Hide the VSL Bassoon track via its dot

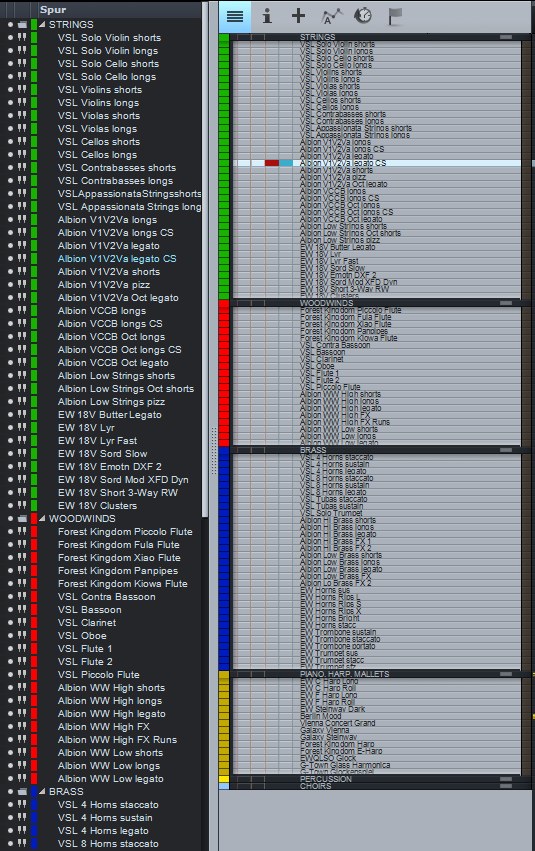pos(10,609)
